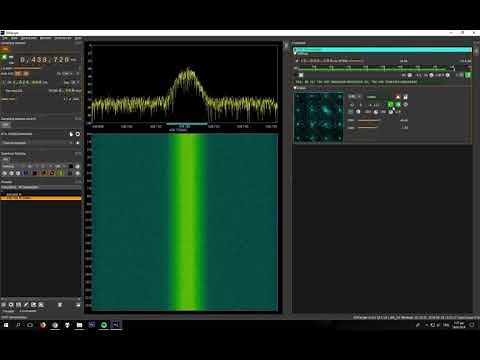Open the Help menu at the menu bar's end
480x360 pixels.
[78, 38]
